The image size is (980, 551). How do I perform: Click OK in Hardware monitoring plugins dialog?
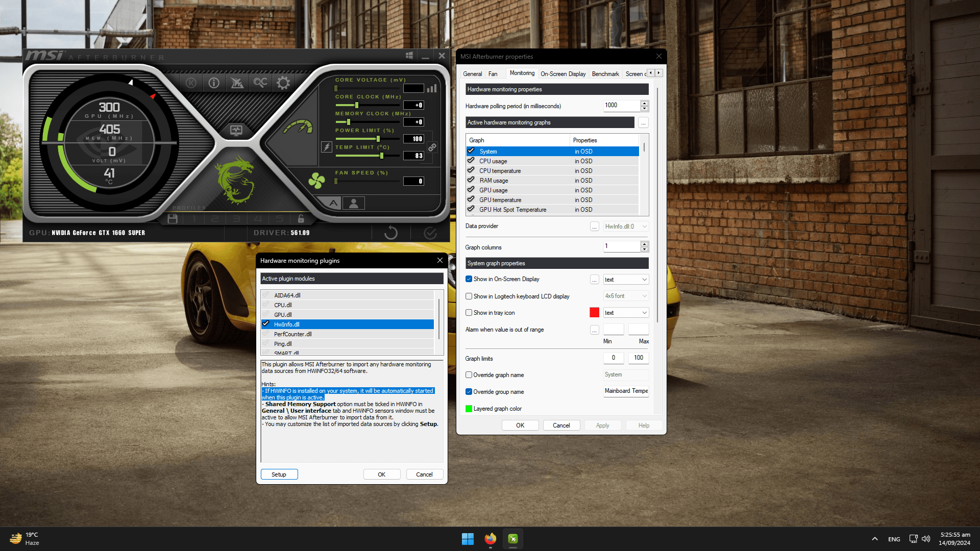pos(382,474)
